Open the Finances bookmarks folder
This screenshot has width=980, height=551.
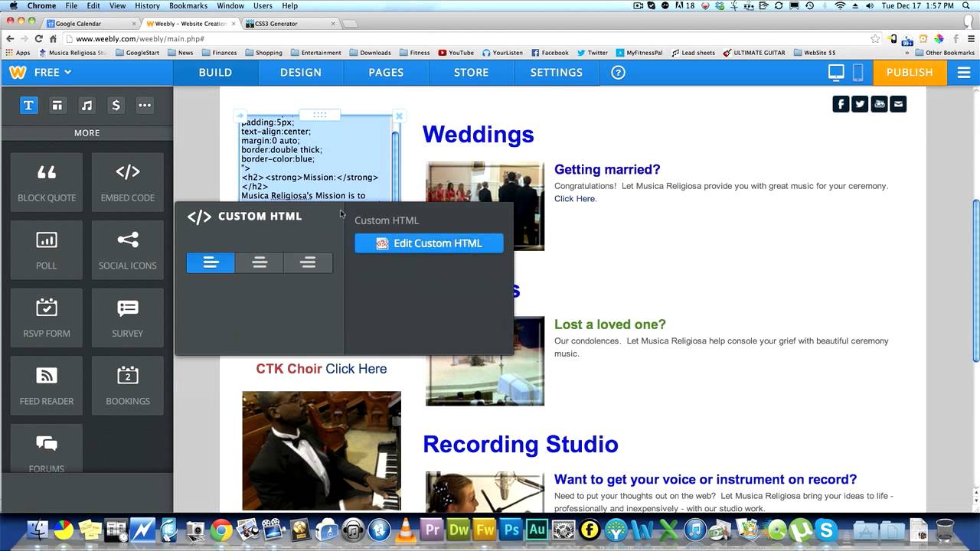(x=219, y=53)
